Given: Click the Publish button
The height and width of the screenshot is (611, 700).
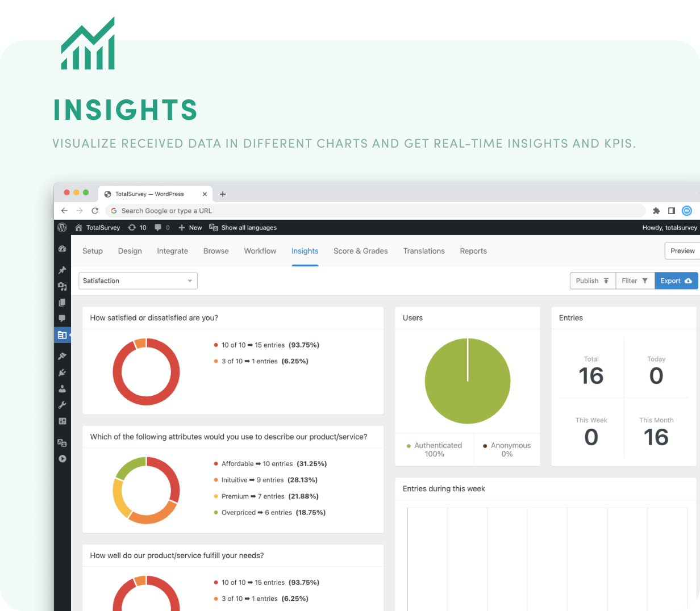Looking at the screenshot, I should point(593,281).
